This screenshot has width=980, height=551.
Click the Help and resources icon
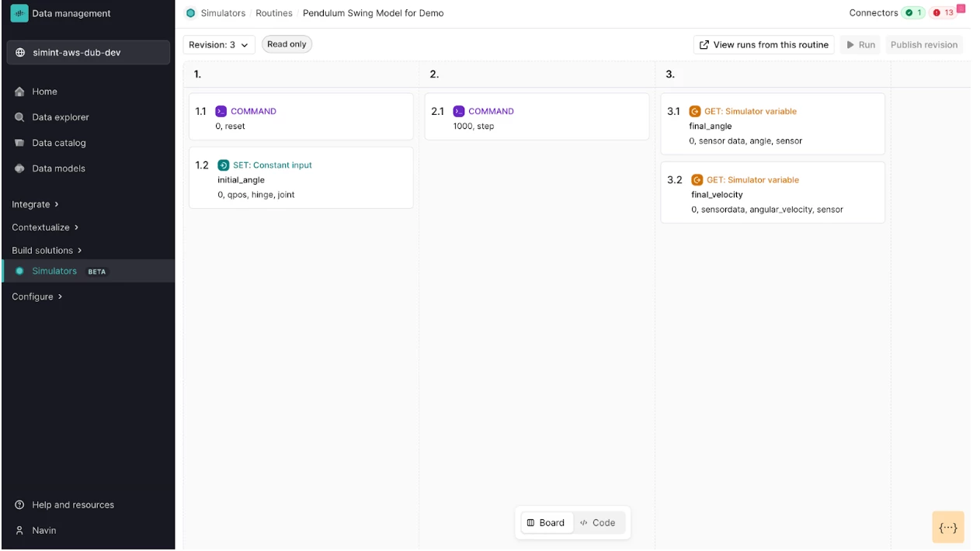pyautogui.click(x=20, y=504)
